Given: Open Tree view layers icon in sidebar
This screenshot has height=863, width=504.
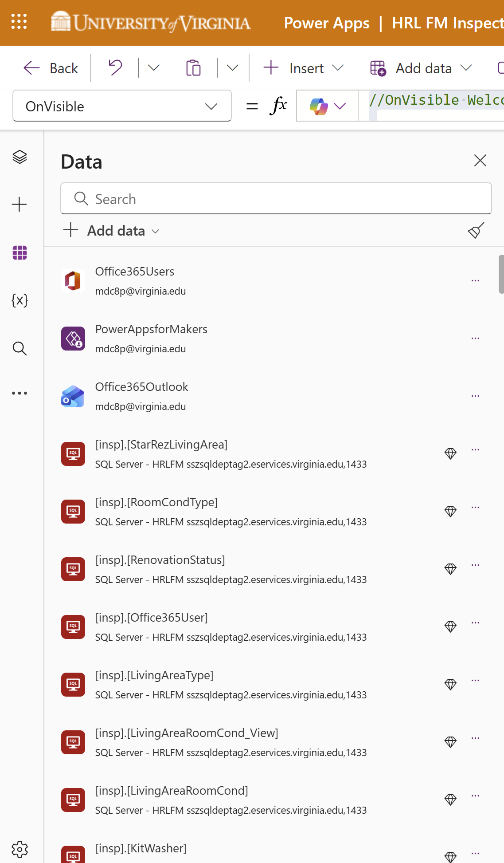Looking at the screenshot, I should tap(20, 157).
